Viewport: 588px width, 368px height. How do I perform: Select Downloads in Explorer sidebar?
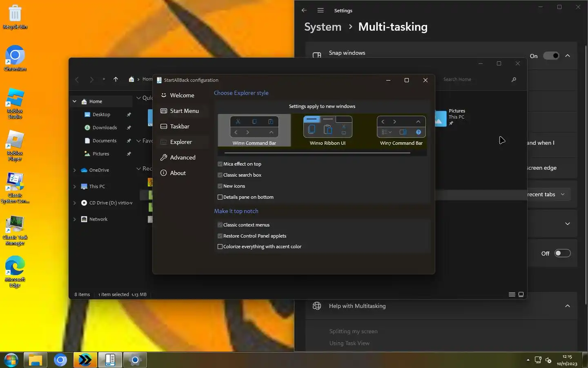(105, 128)
